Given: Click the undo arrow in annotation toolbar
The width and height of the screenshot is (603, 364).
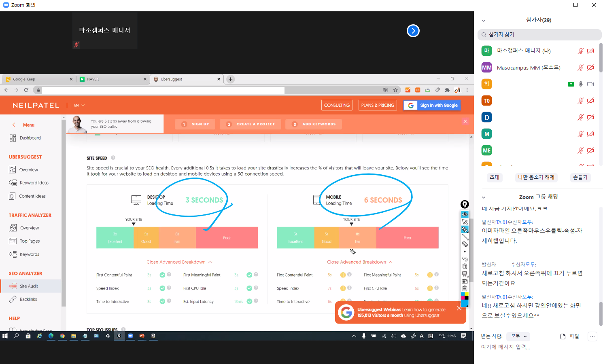Looking at the screenshot, I should pyautogui.click(x=465, y=259).
